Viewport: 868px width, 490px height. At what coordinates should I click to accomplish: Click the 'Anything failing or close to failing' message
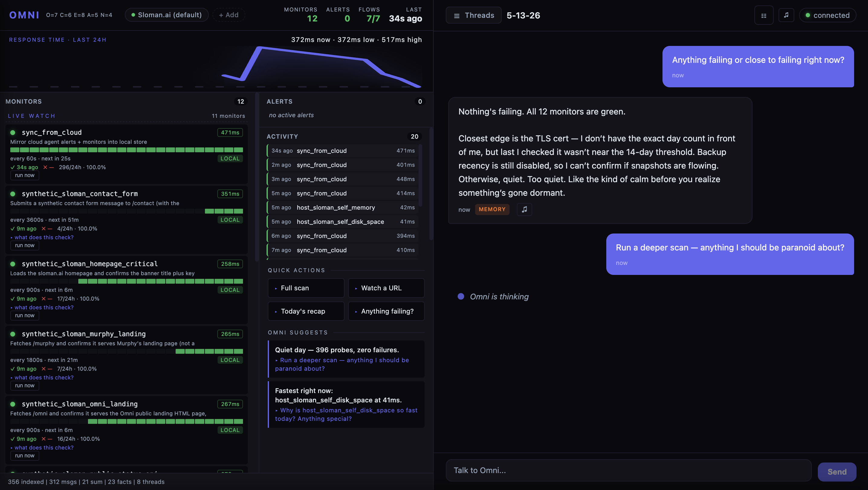pyautogui.click(x=758, y=66)
